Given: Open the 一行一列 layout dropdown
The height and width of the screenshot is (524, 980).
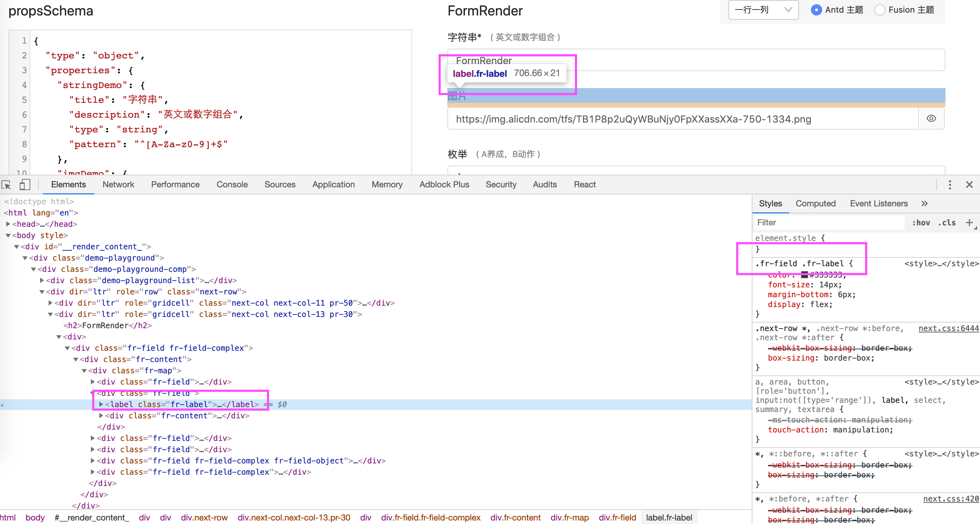Looking at the screenshot, I should click(763, 10).
